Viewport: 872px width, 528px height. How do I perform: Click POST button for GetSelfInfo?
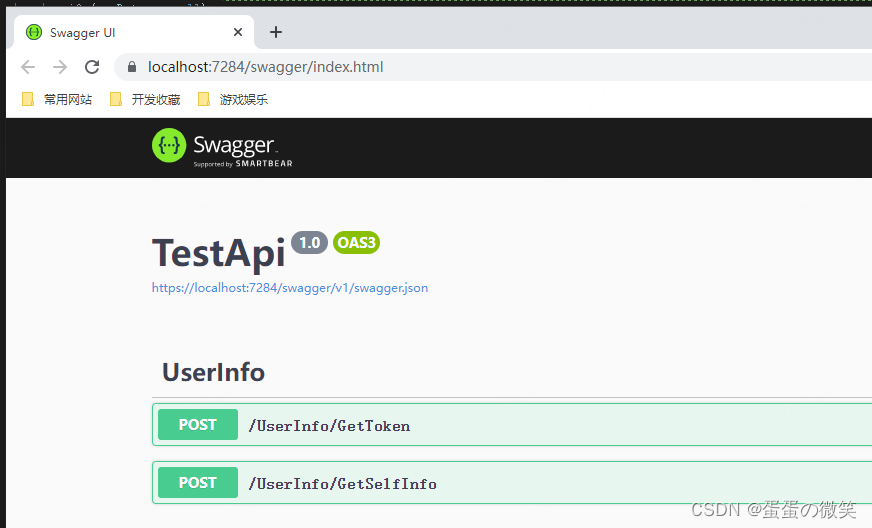tap(198, 482)
